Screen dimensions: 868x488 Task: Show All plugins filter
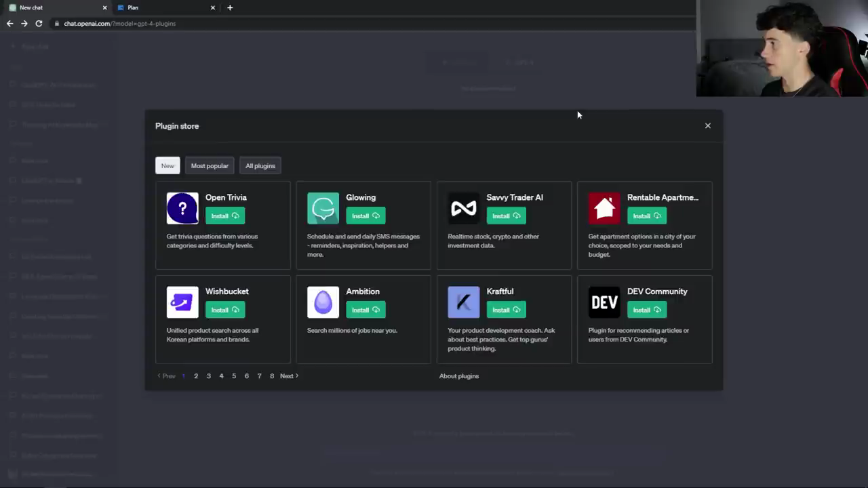(260, 166)
